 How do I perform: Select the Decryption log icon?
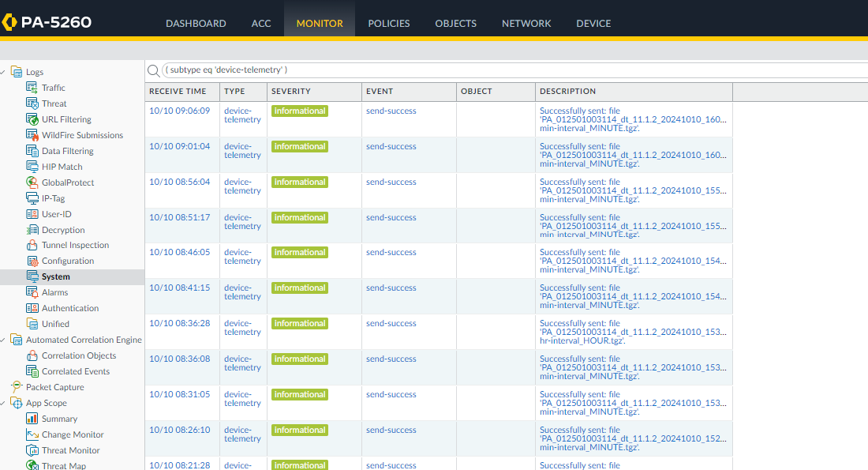(x=32, y=230)
